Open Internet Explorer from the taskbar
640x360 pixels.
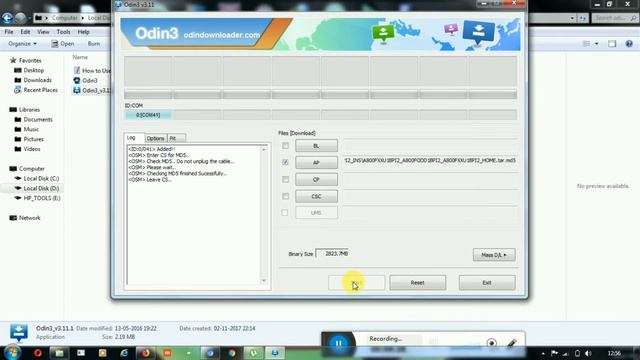(x=124, y=353)
